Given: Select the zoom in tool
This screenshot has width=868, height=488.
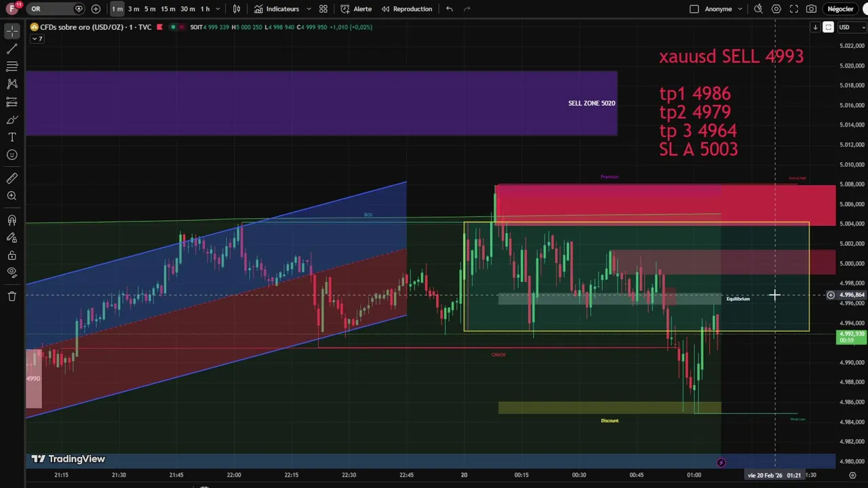Looking at the screenshot, I should (x=12, y=196).
